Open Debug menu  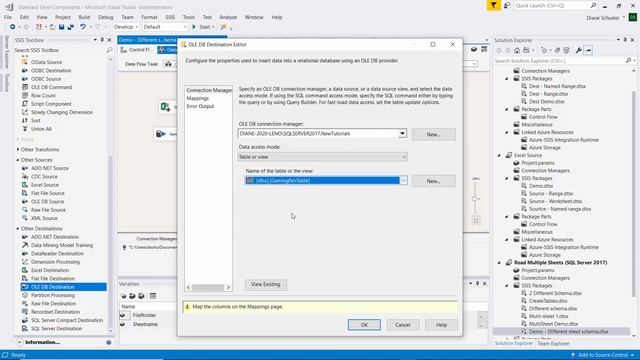(105, 17)
